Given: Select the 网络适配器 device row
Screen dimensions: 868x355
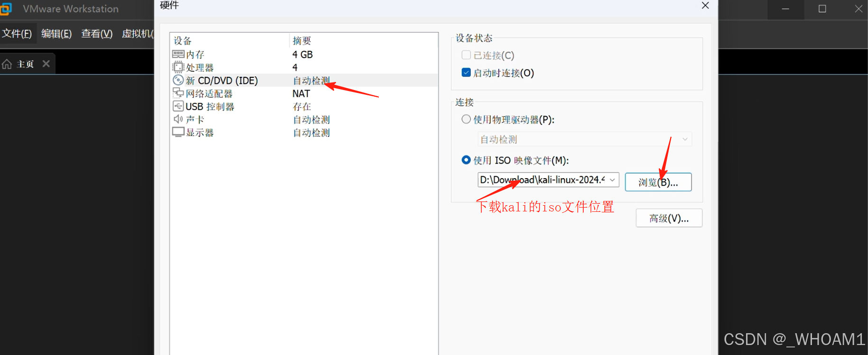Looking at the screenshot, I should coord(304,93).
